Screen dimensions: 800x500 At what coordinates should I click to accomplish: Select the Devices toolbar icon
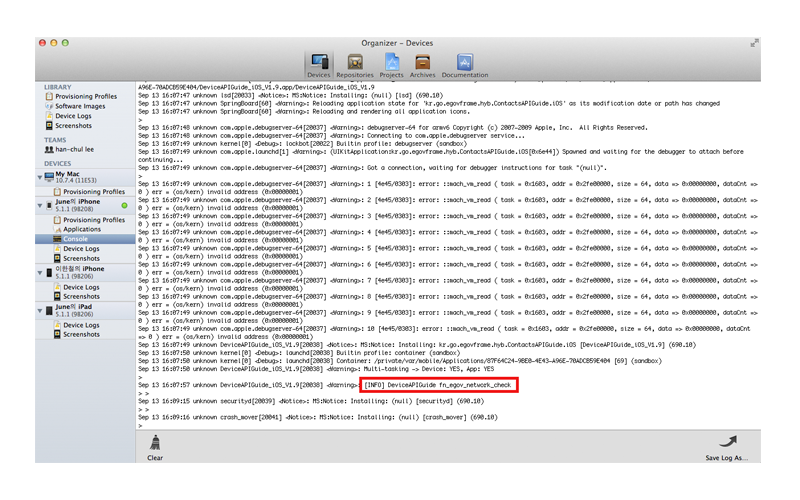pyautogui.click(x=319, y=62)
